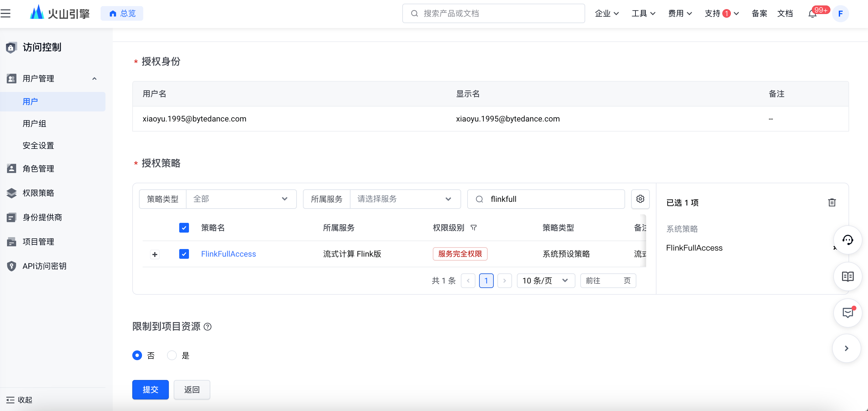Click the access control shield icon

(11, 47)
